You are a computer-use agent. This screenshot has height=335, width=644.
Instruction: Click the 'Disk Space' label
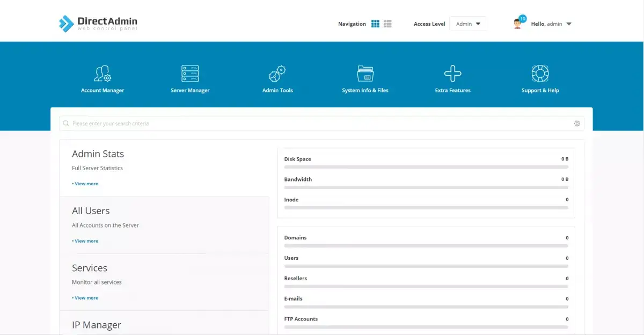click(x=297, y=159)
